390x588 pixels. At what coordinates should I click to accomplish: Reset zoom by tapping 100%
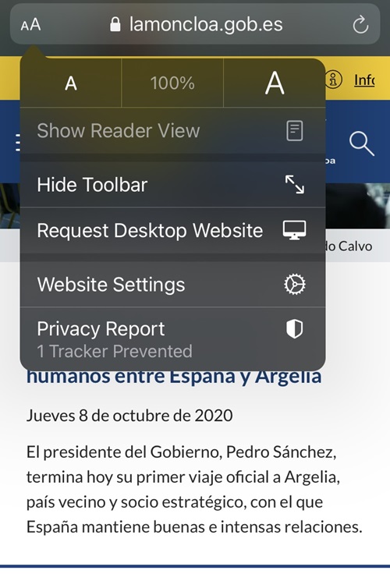172,83
